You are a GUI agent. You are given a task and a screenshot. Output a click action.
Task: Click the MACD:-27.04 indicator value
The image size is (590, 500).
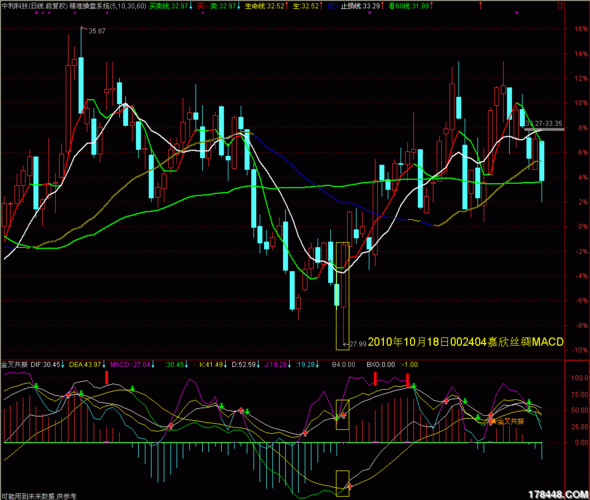pyautogui.click(x=130, y=365)
